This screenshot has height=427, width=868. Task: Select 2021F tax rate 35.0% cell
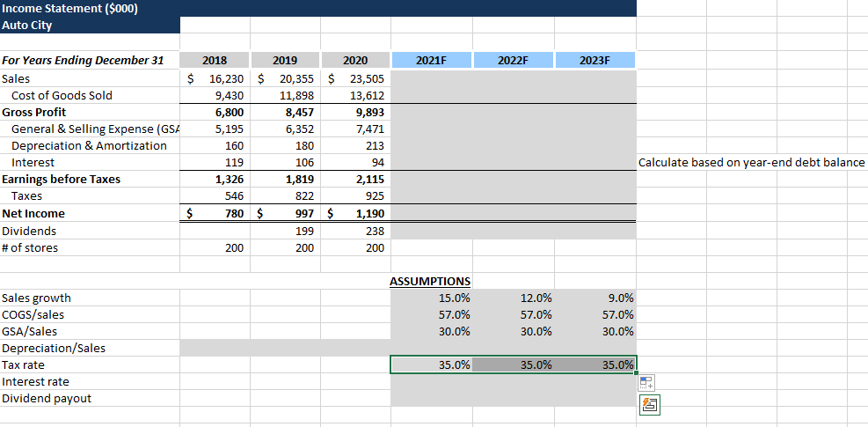[431, 364]
